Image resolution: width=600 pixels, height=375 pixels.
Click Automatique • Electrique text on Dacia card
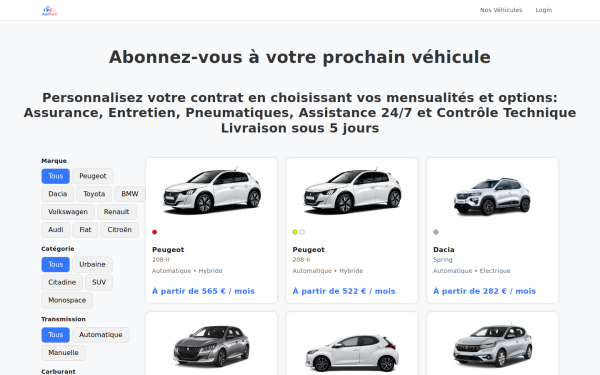click(471, 271)
